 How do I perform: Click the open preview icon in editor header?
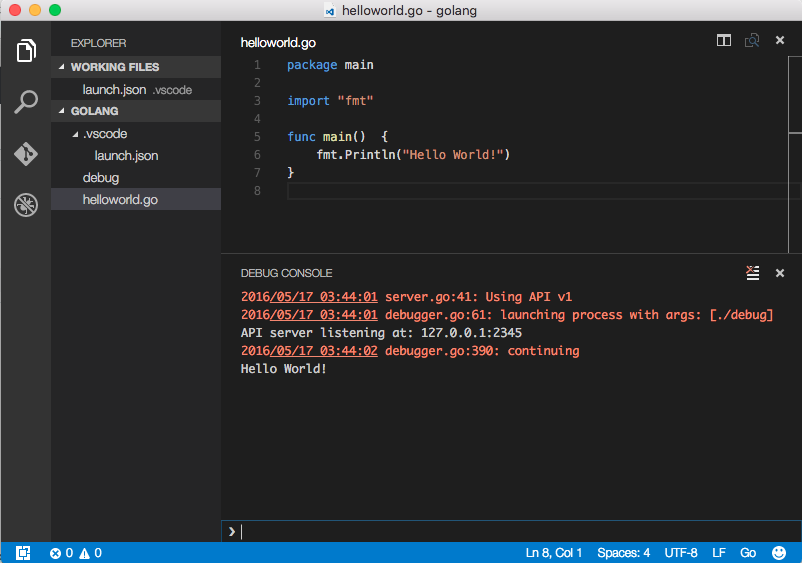tap(752, 40)
